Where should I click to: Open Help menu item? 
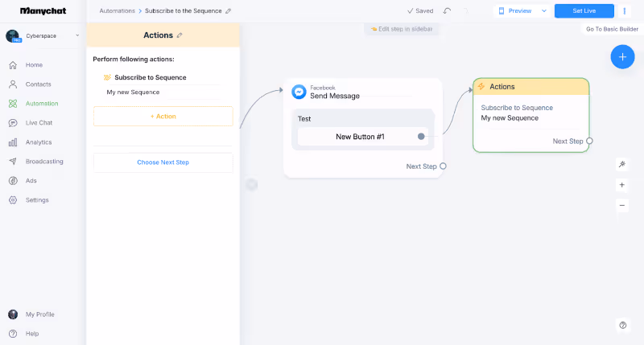pyautogui.click(x=32, y=334)
